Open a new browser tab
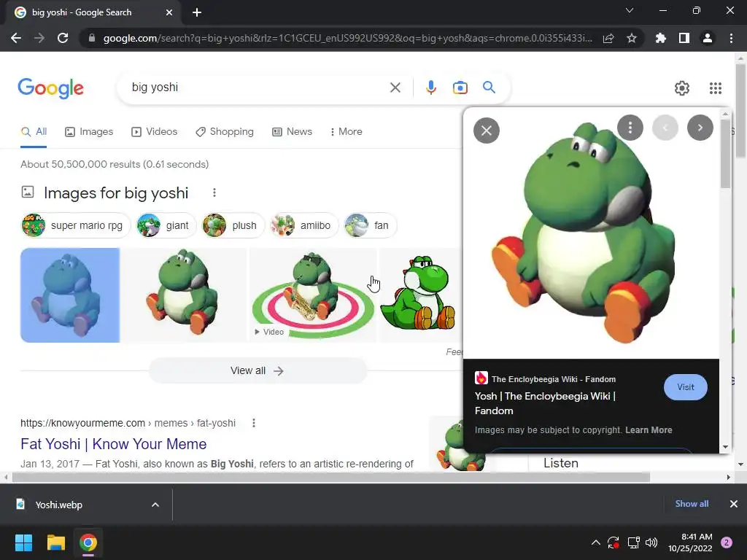The height and width of the screenshot is (560, 747). [x=197, y=12]
